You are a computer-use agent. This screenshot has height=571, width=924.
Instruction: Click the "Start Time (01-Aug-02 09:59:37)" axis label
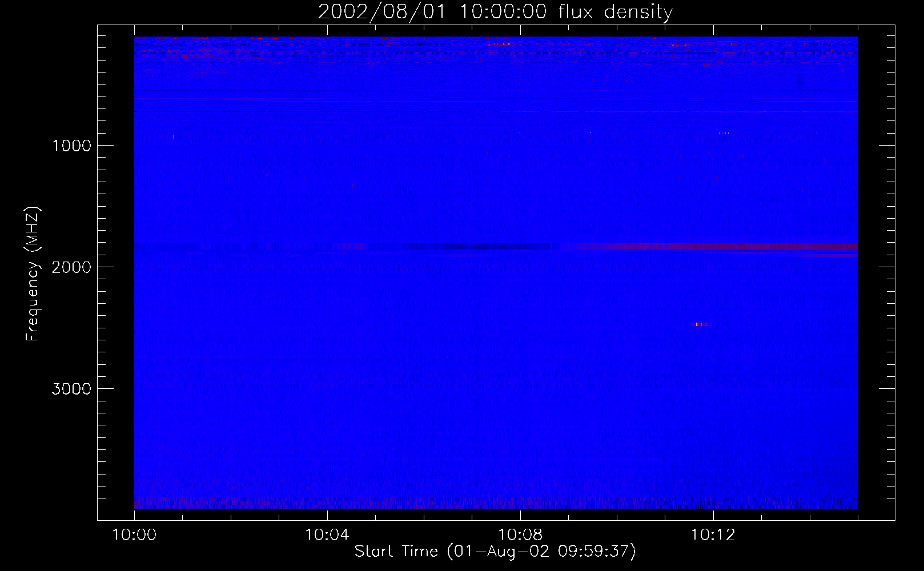coord(495,552)
